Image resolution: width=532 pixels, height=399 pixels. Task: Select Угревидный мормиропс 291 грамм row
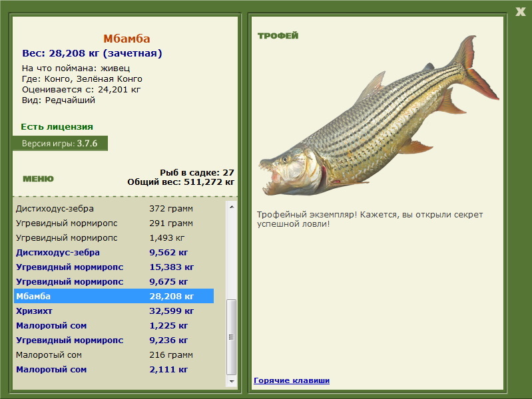click(114, 223)
